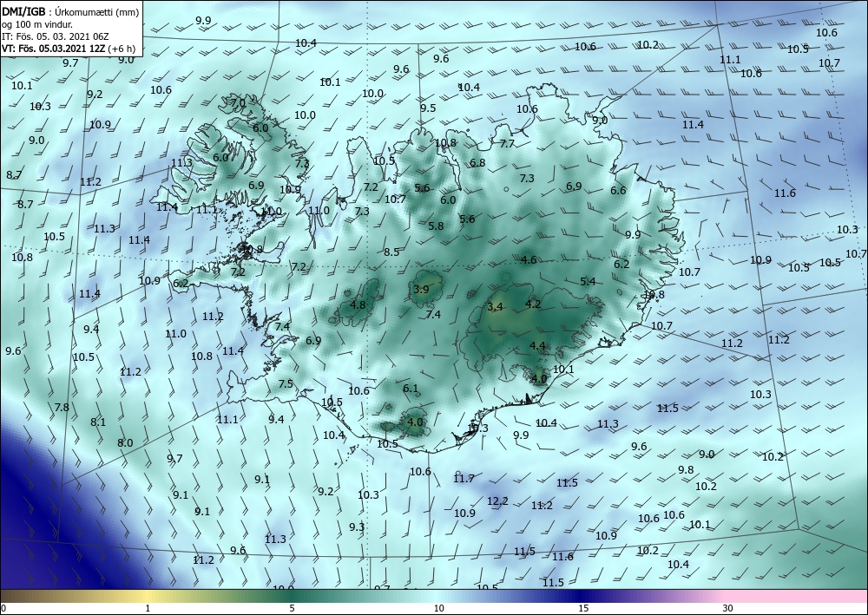Click the map value "7.5"
Image resolution: width=868 pixels, height=615 pixels.
[286, 383]
